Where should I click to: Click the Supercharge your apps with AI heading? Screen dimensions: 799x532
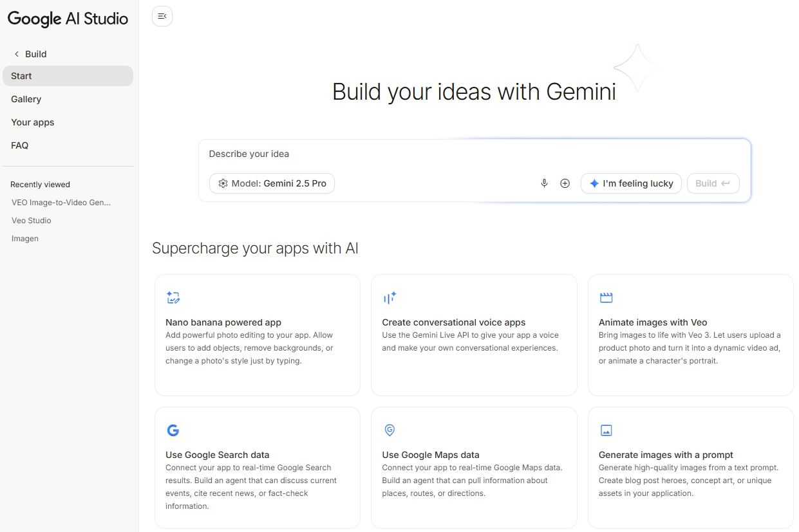tap(255, 248)
